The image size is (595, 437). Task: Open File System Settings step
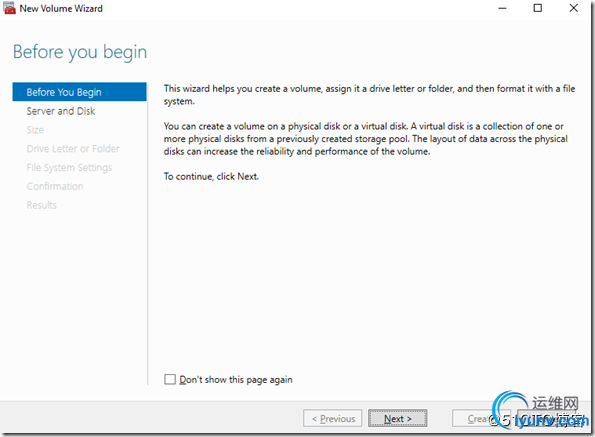(69, 167)
